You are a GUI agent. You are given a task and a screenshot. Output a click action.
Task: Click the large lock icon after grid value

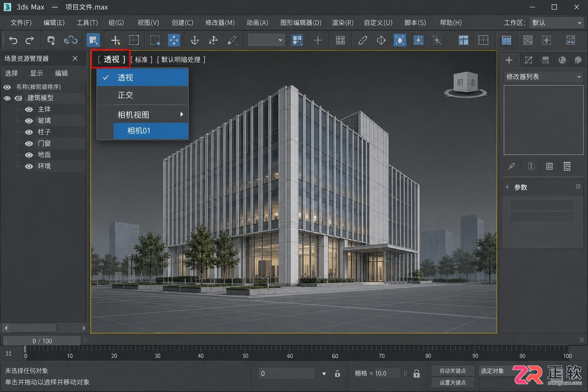pyautogui.click(x=416, y=374)
